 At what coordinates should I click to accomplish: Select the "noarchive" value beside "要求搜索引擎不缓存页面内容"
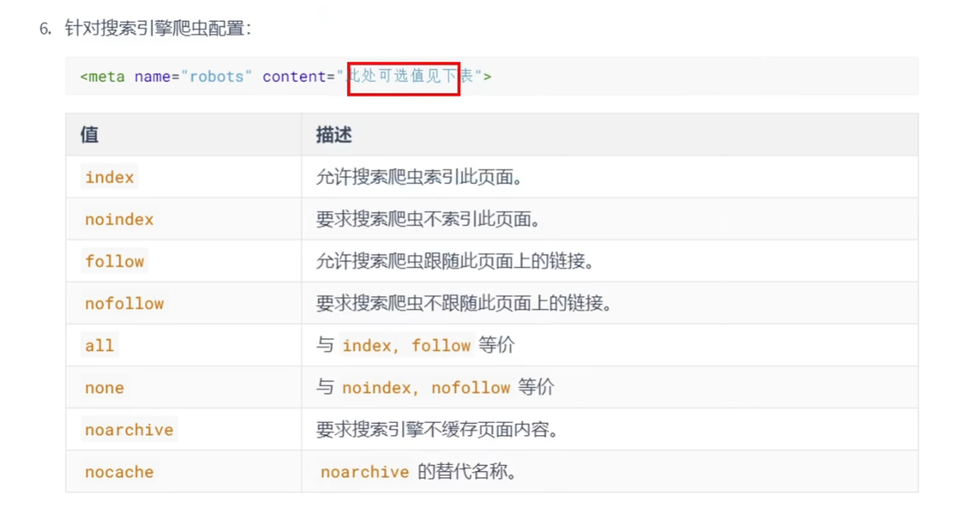(x=129, y=430)
